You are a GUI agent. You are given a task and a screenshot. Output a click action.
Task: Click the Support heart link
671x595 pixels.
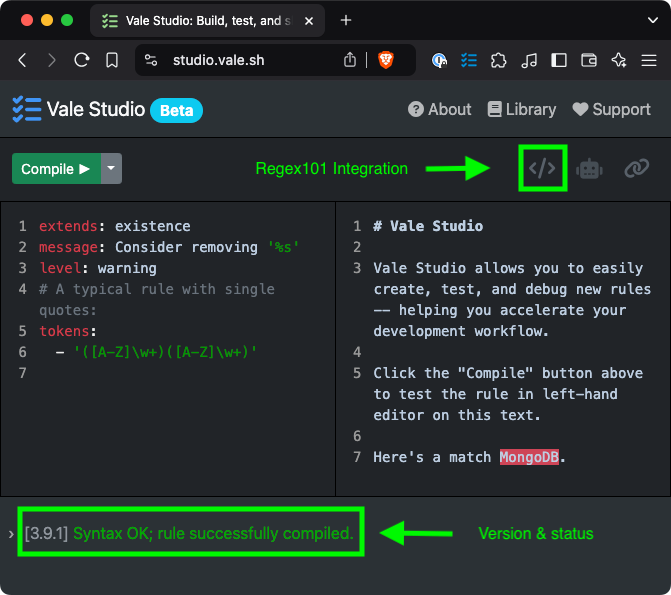(x=611, y=110)
